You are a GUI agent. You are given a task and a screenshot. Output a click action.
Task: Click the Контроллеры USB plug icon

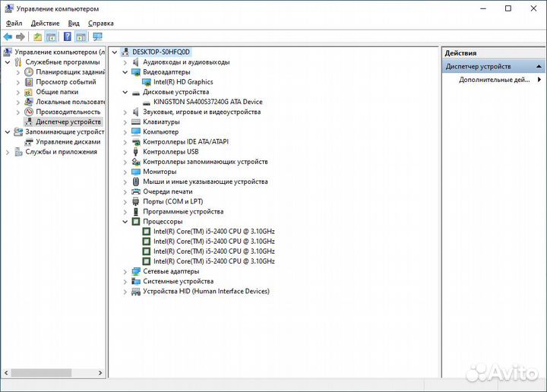136,152
